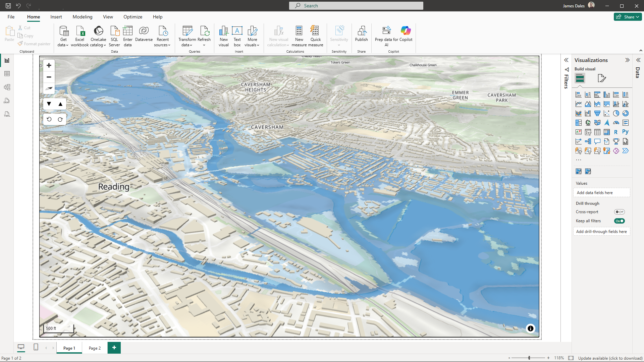Click the Publish ribbon button
The width and height of the screenshot is (644, 362).
[361, 34]
